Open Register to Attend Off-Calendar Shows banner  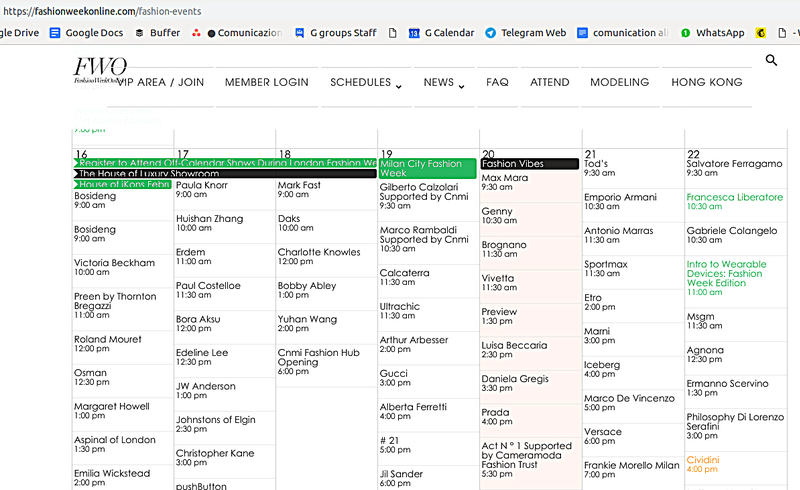click(225, 163)
